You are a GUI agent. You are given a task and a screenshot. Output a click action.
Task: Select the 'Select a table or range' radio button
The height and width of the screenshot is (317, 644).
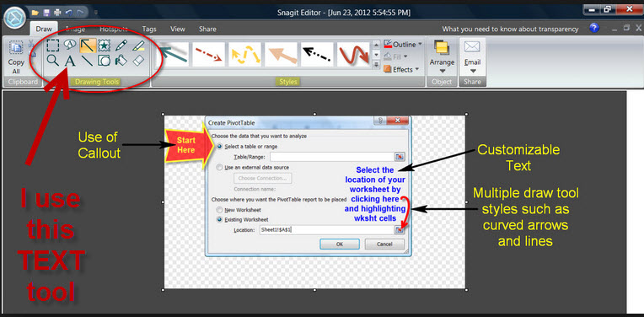pos(220,146)
